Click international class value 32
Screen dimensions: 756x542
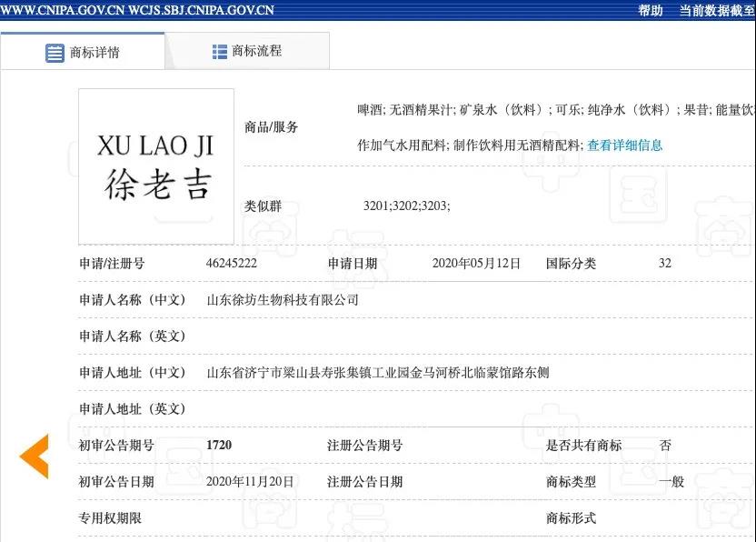pyautogui.click(x=665, y=264)
